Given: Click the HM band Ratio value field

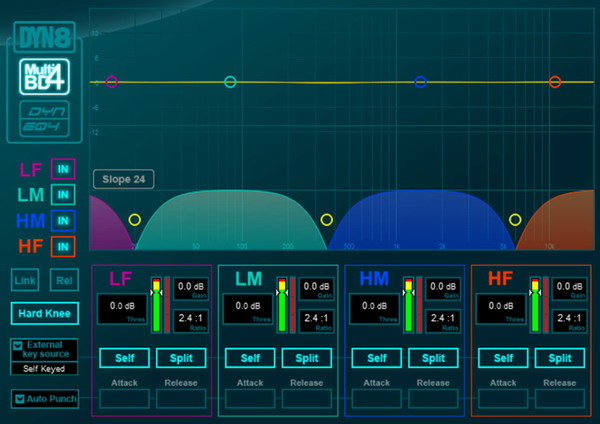Looking at the screenshot, I should click(441, 319).
